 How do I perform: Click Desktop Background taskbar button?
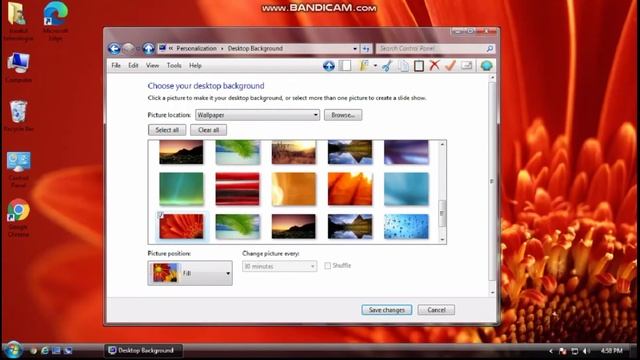pyautogui.click(x=143, y=351)
